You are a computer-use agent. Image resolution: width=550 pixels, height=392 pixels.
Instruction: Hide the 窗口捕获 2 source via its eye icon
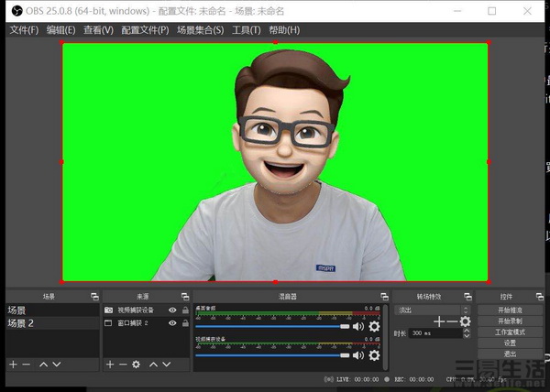[x=172, y=323]
